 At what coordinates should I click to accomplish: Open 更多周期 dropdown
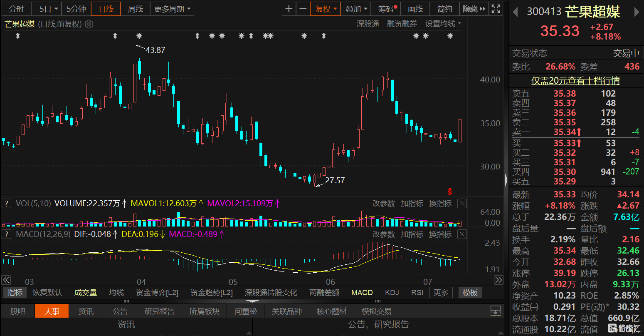[172, 9]
